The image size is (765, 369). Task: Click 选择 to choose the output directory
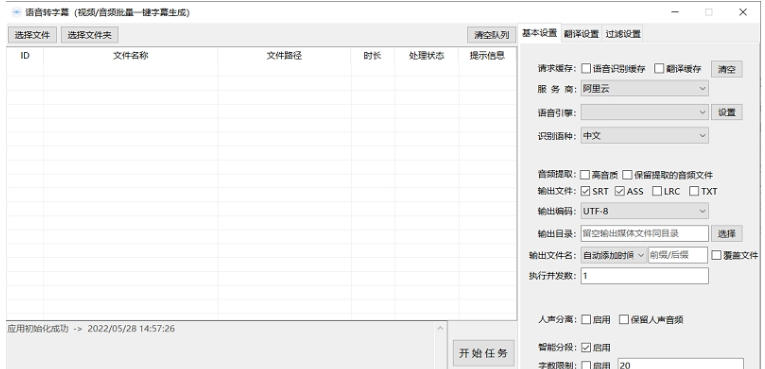click(x=726, y=233)
